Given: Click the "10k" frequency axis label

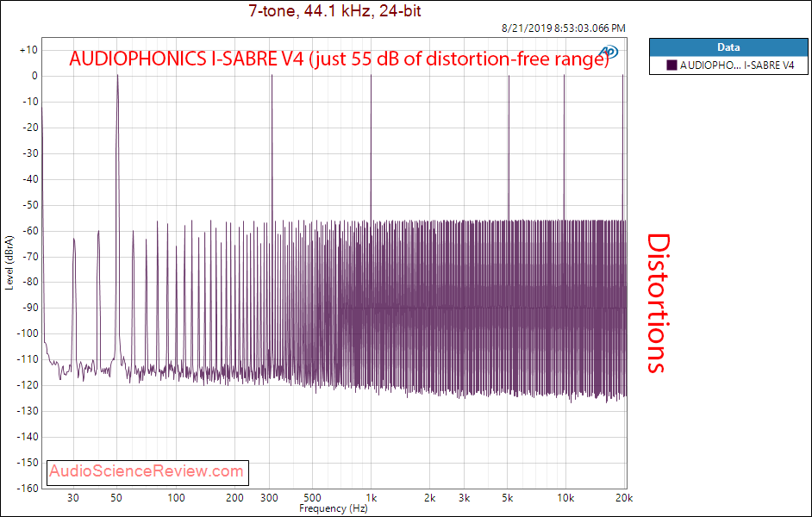Looking at the screenshot, I should [565, 498].
